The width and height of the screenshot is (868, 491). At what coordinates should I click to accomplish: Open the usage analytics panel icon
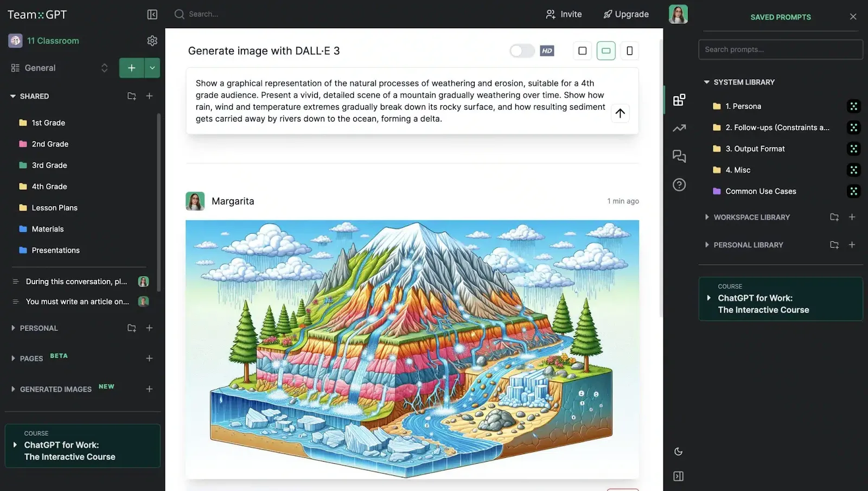(x=679, y=128)
